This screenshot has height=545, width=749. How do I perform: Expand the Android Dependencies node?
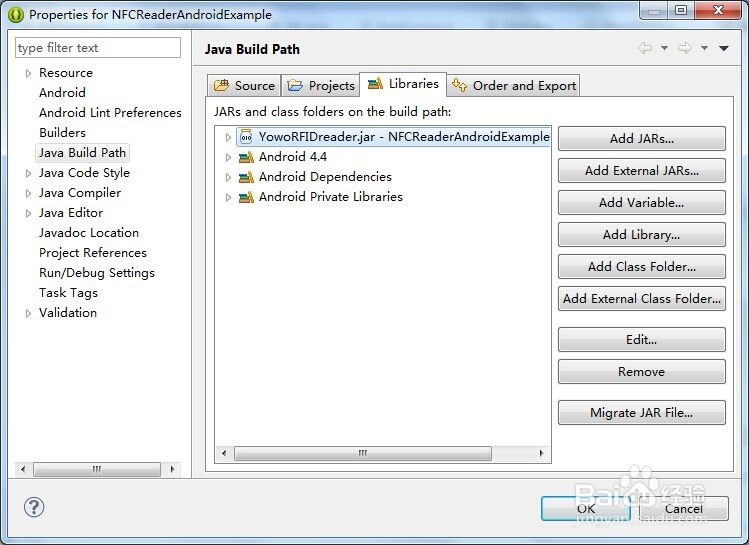pos(228,177)
